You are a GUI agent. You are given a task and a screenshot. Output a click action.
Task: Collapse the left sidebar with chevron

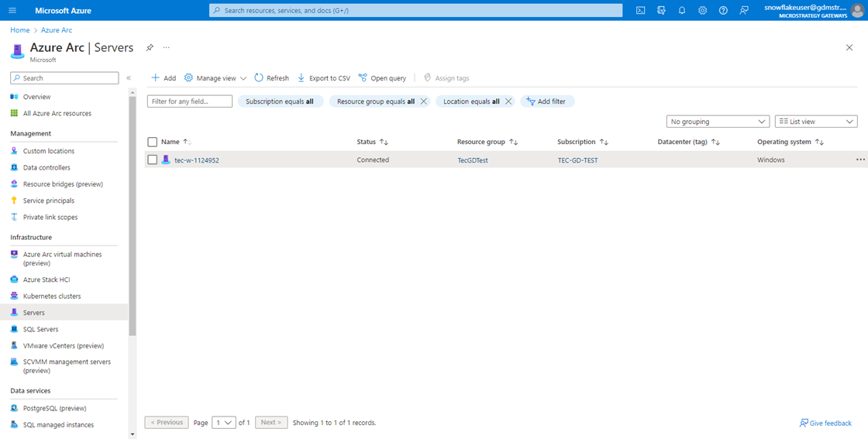click(x=129, y=78)
